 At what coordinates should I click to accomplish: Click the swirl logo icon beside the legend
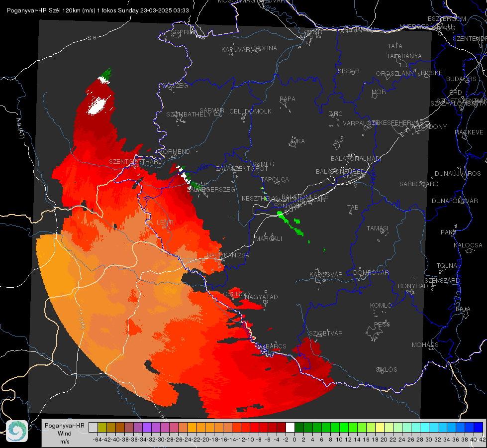coord(17,431)
